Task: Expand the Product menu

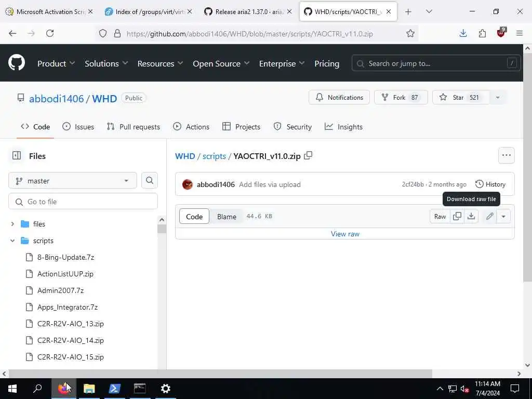Action: tap(56, 63)
